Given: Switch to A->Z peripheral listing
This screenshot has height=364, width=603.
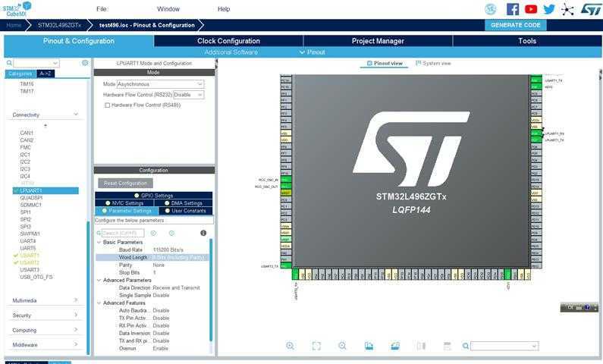Looking at the screenshot, I should (46, 74).
